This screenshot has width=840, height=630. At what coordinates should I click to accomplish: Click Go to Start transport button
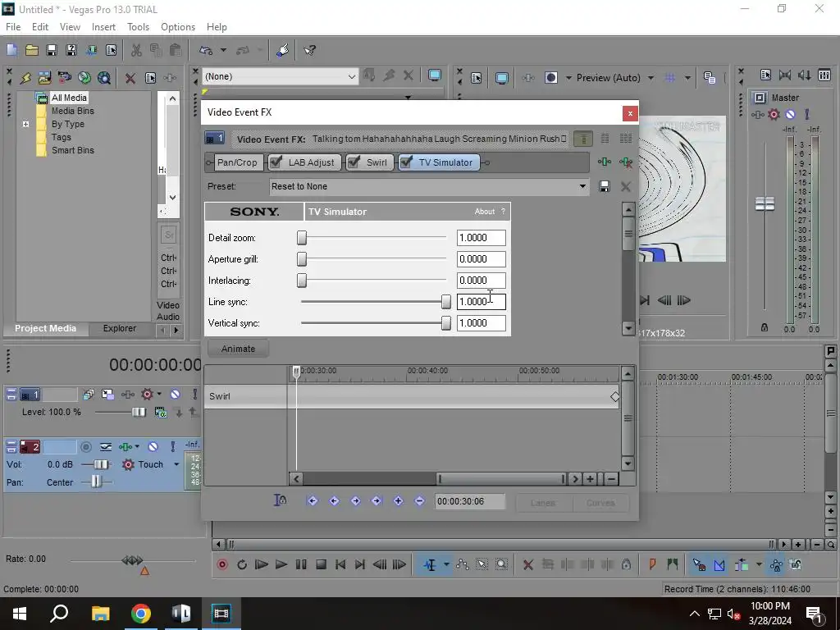pyautogui.click(x=340, y=564)
